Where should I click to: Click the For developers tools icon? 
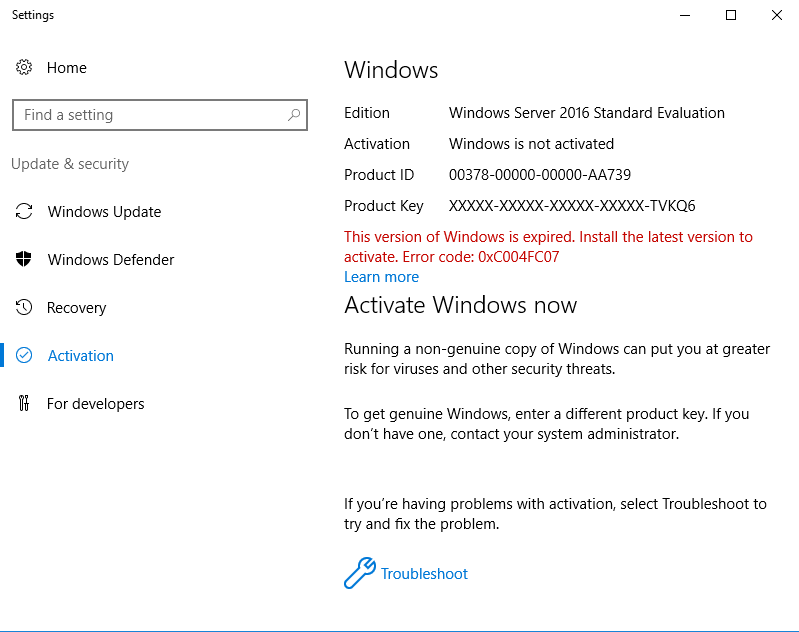(24, 403)
